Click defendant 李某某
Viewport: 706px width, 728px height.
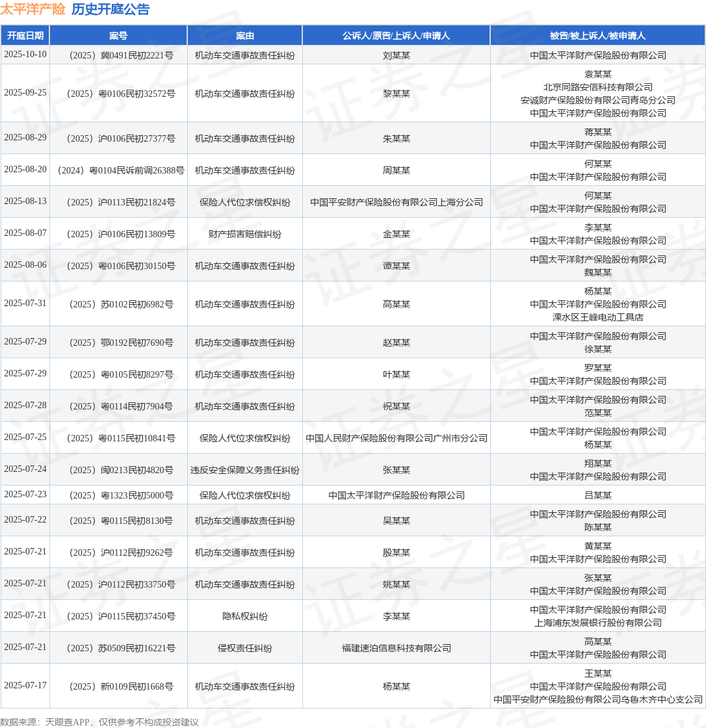[598, 227]
